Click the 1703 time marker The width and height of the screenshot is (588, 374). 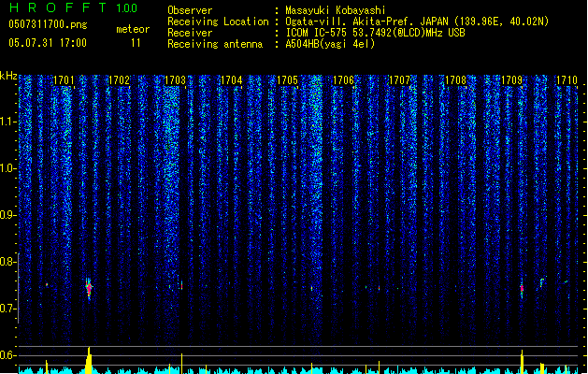175,80
